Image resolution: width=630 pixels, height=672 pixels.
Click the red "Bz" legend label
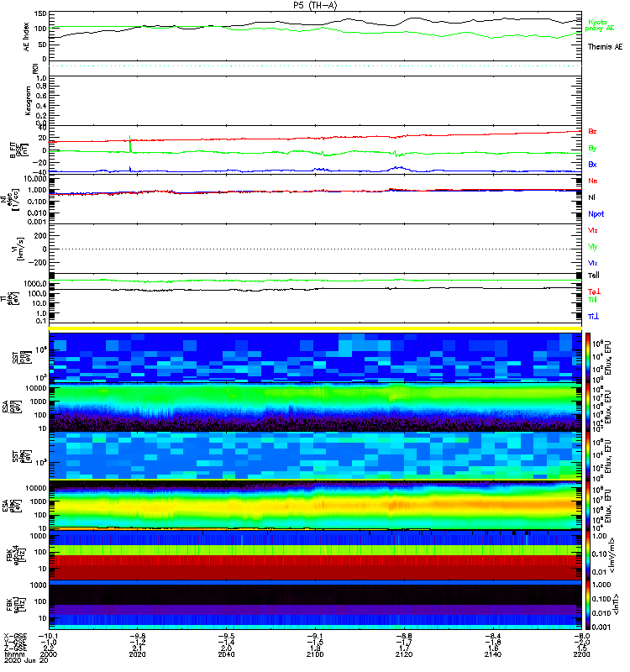pyautogui.click(x=592, y=131)
